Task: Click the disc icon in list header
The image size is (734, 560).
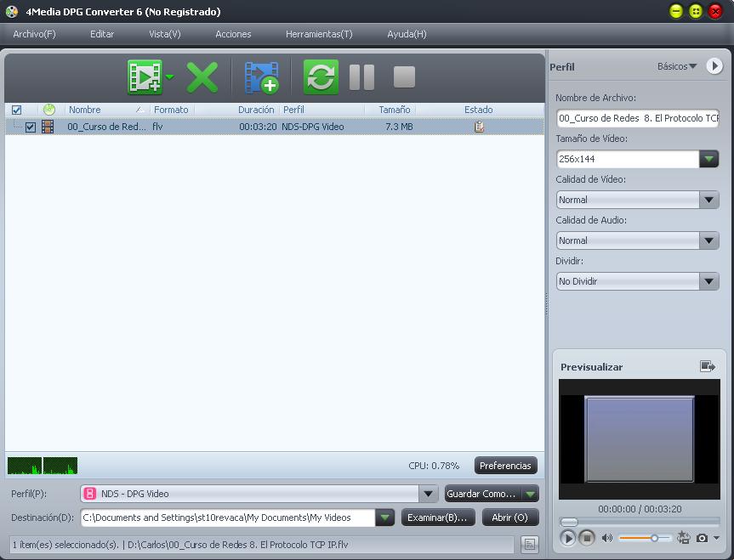Action: pos(49,110)
